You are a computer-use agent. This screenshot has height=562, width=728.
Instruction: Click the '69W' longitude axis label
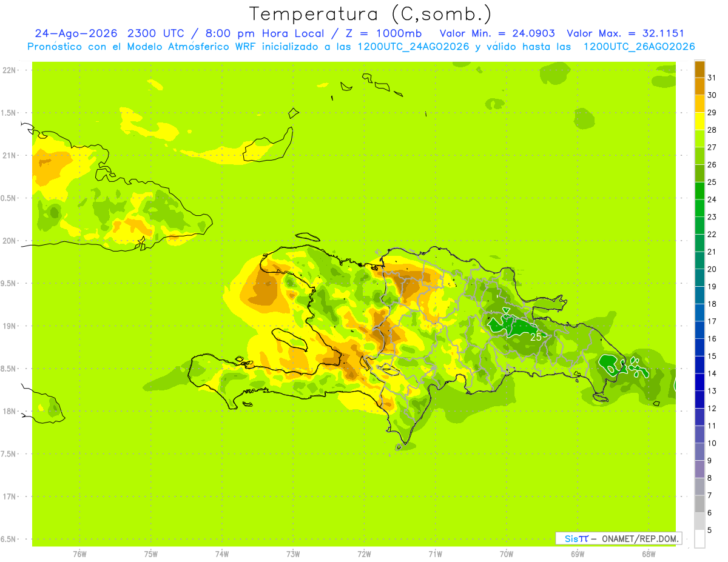578,553
